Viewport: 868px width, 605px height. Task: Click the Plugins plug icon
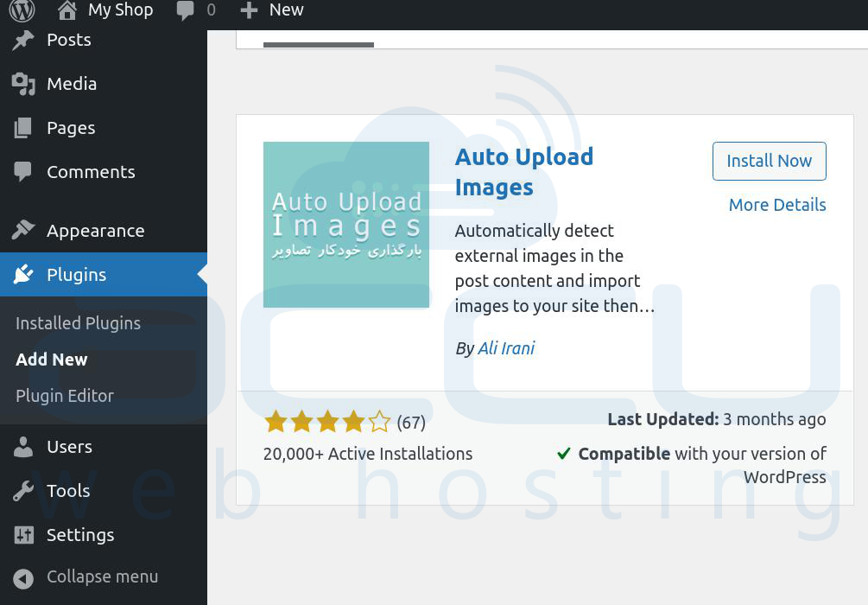tap(23, 274)
